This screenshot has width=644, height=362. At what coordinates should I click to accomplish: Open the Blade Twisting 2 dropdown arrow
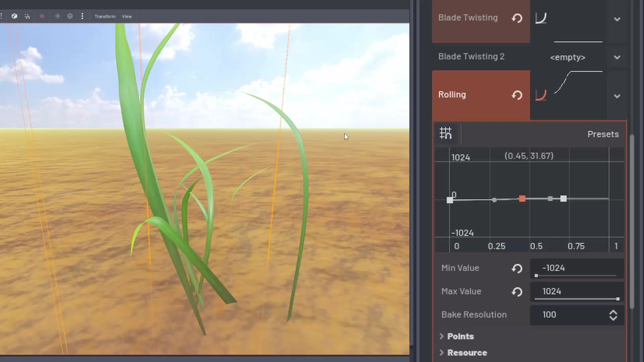[x=617, y=57]
